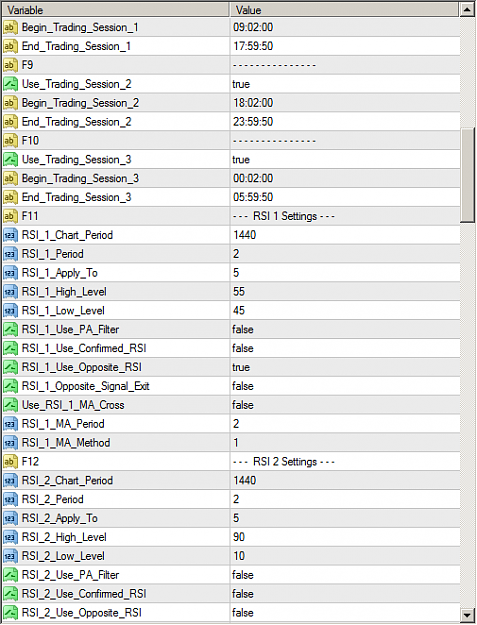Edit the Begin_Trading_Session_3 value 00:02:00

(x=253, y=178)
